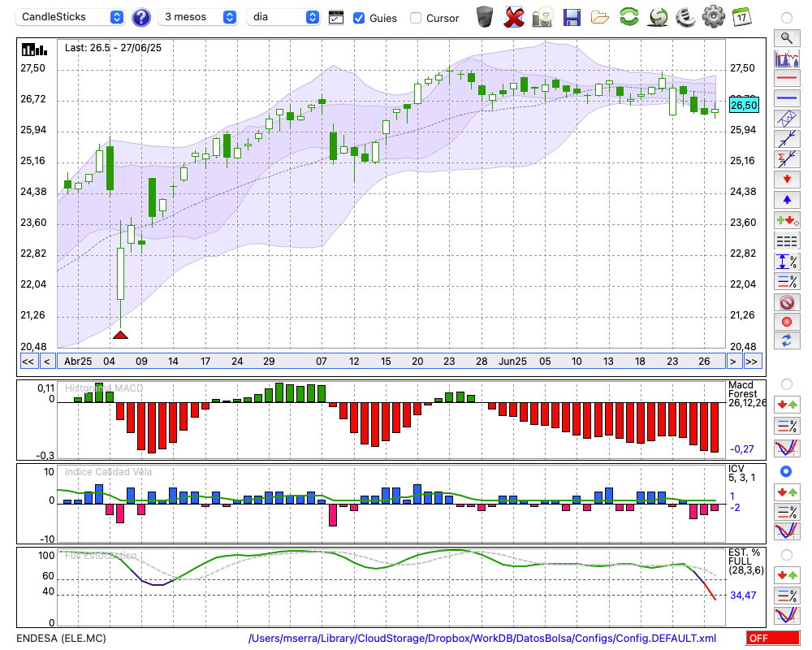Click the percent lines button for MACD panel
Image resolution: width=812 pixels, height=650 pixels.
[787, 426]
